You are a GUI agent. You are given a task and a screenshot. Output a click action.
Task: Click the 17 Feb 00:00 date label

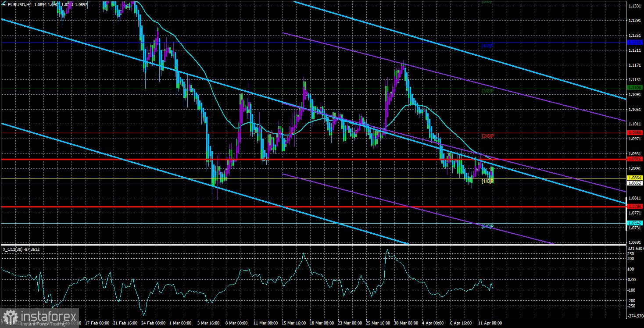[x=97, y=323]
